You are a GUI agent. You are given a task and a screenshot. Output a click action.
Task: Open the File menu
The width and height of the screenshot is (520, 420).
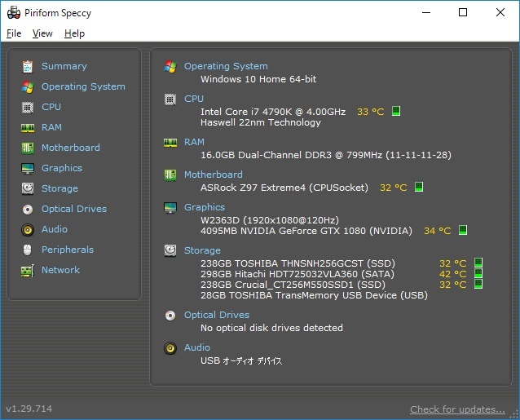(14, 33)
